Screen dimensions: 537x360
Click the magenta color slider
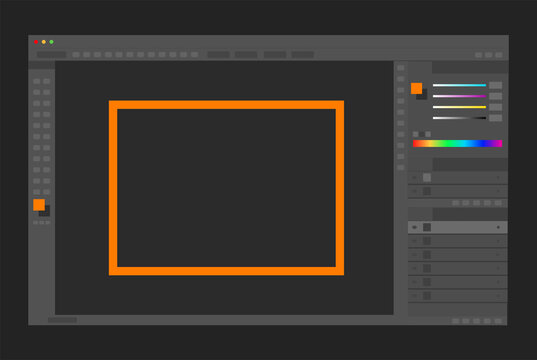point(459,96)
